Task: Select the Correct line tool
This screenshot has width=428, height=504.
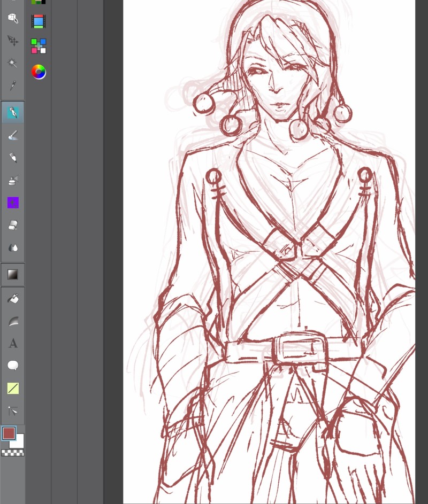Action: pyautogui.click(x=13, y=411)
